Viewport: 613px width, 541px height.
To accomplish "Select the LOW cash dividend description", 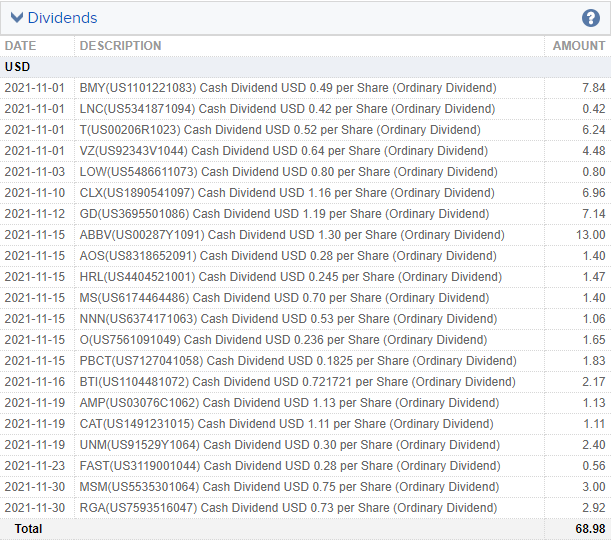I will [x=289, y=172].
